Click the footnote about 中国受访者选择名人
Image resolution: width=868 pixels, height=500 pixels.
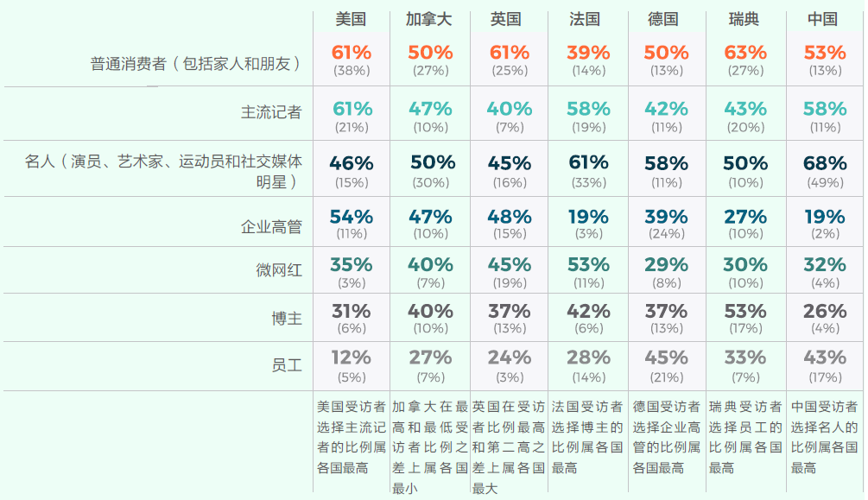tap(824, 437)
